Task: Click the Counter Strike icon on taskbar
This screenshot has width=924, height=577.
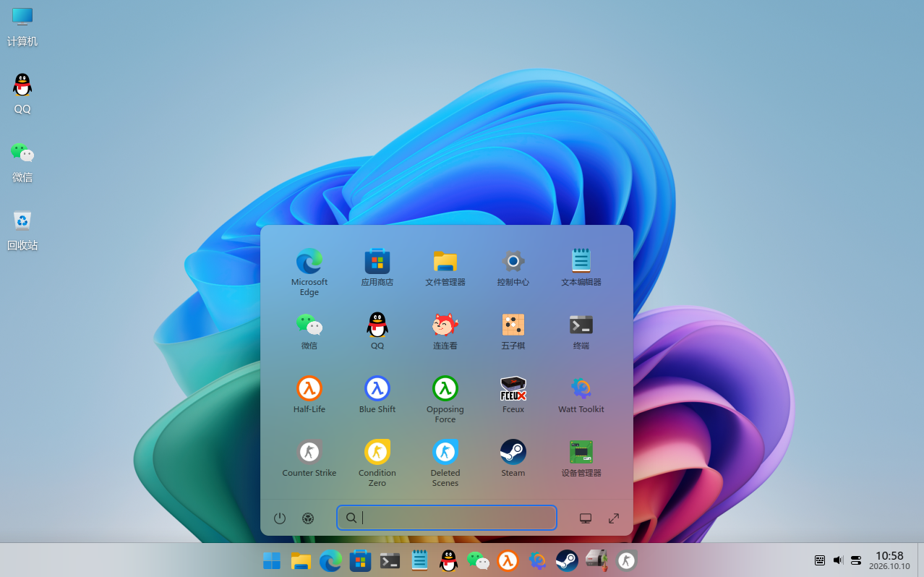Action: tap(626, 560)
